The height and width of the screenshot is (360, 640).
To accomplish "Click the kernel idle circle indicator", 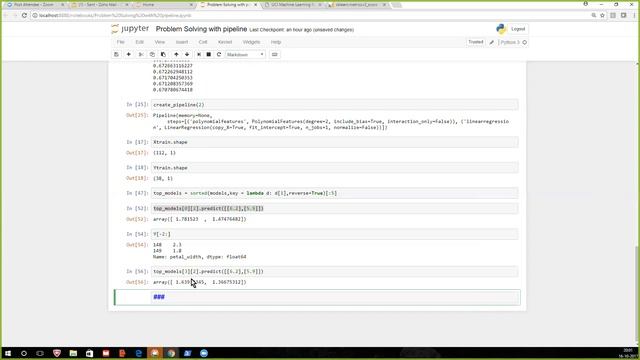I will click(524, 42).
